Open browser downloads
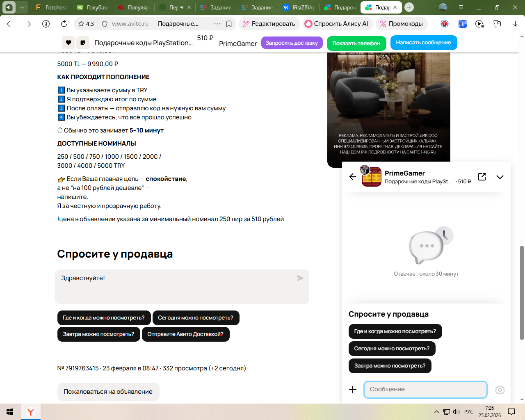Screen dimensions: 525x420 click(515, 24)
